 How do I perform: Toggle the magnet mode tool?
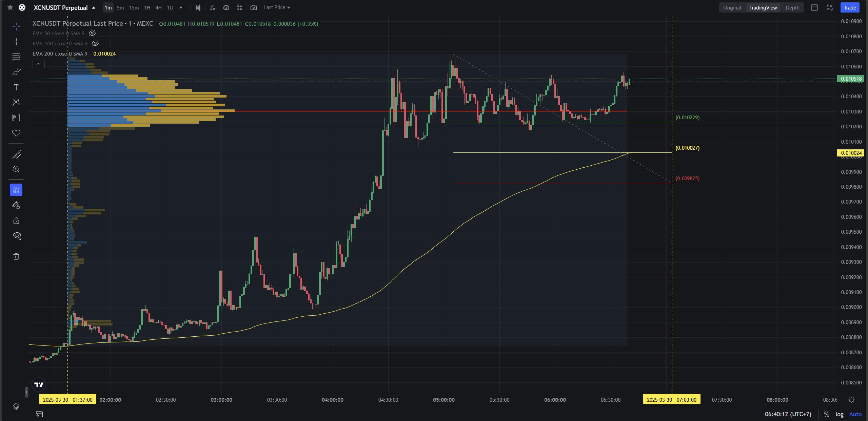(16, 190)
